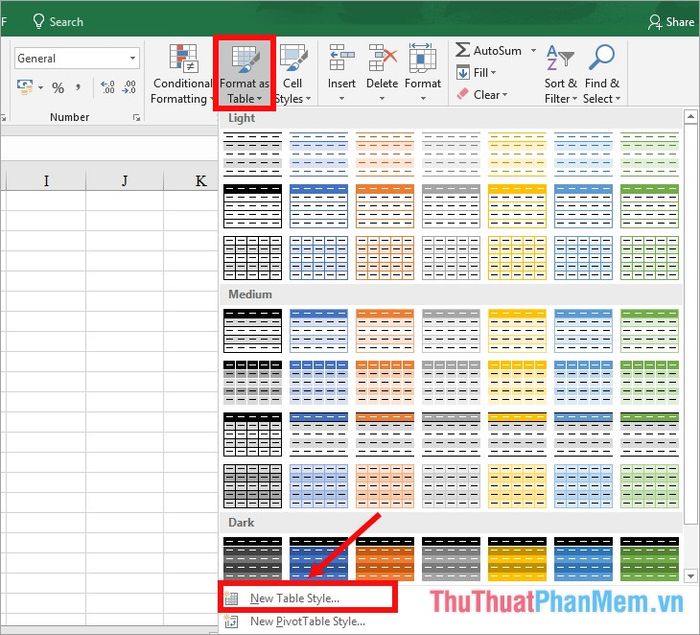Expand the Insert dropdown arrow
The image size is (700, 635).
click(x=342, y=99)
